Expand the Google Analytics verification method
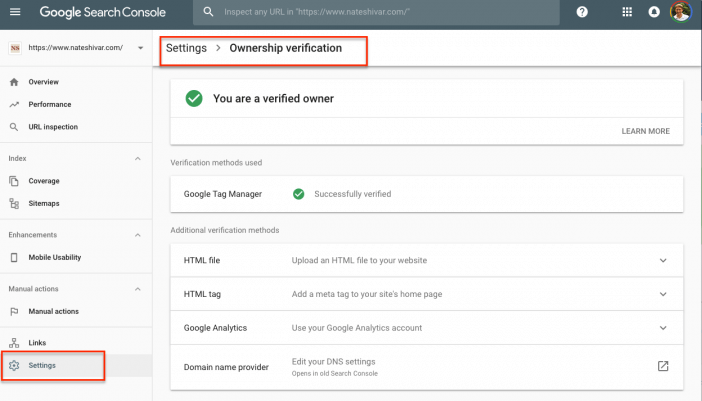702x401 pixels. click(663, 328)
